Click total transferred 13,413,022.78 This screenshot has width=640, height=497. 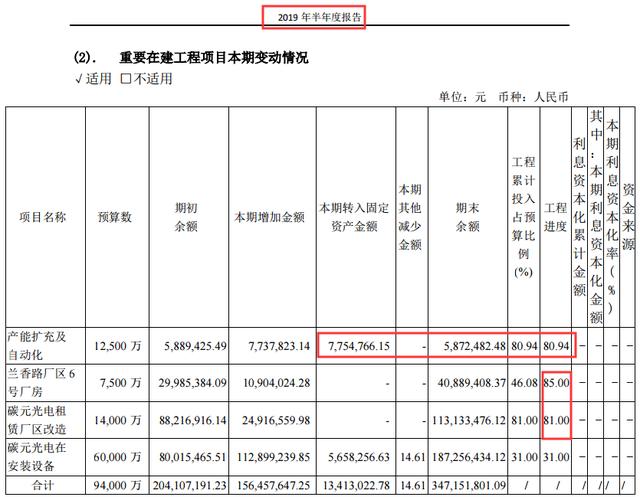coord(356,486)
